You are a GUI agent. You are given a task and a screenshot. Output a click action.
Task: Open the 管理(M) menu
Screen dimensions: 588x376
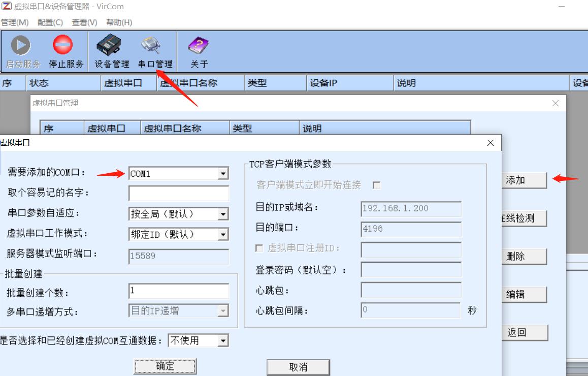click(15, 22)
